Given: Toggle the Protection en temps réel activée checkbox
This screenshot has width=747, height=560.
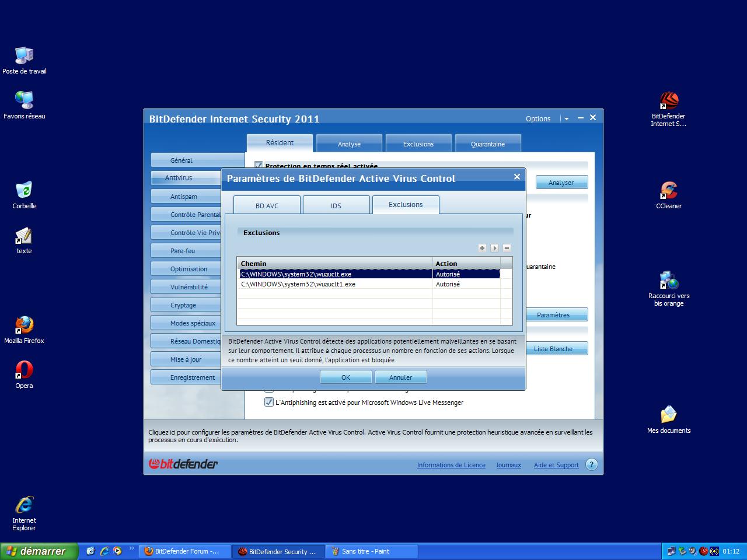Looking at the screenshot, I should 259,166.
